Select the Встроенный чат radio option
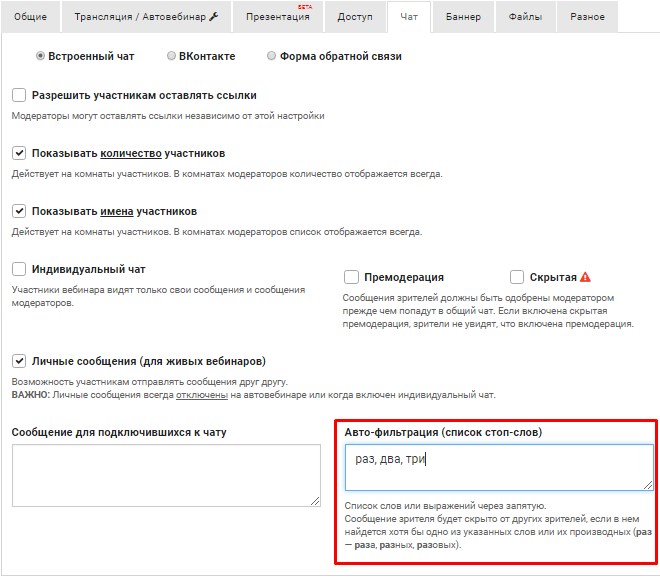The height and width of the screenshot is (584, 660). click(x=40, y=56)
